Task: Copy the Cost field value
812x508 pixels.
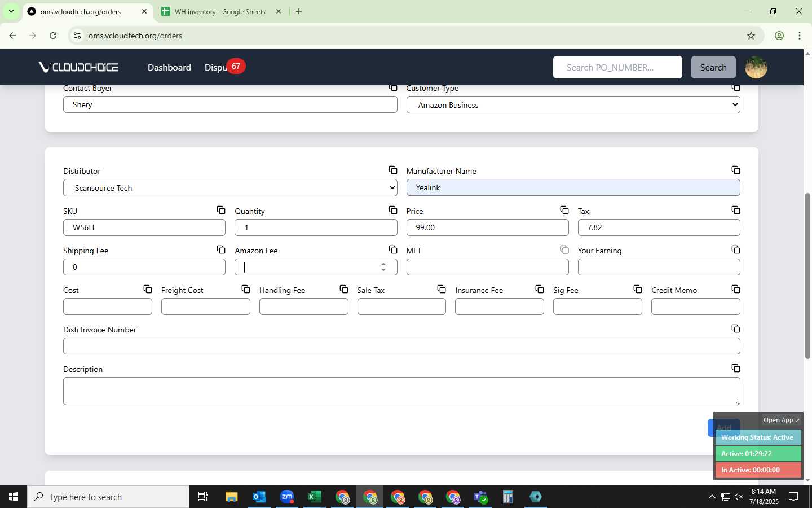Action: click(148, 289)
